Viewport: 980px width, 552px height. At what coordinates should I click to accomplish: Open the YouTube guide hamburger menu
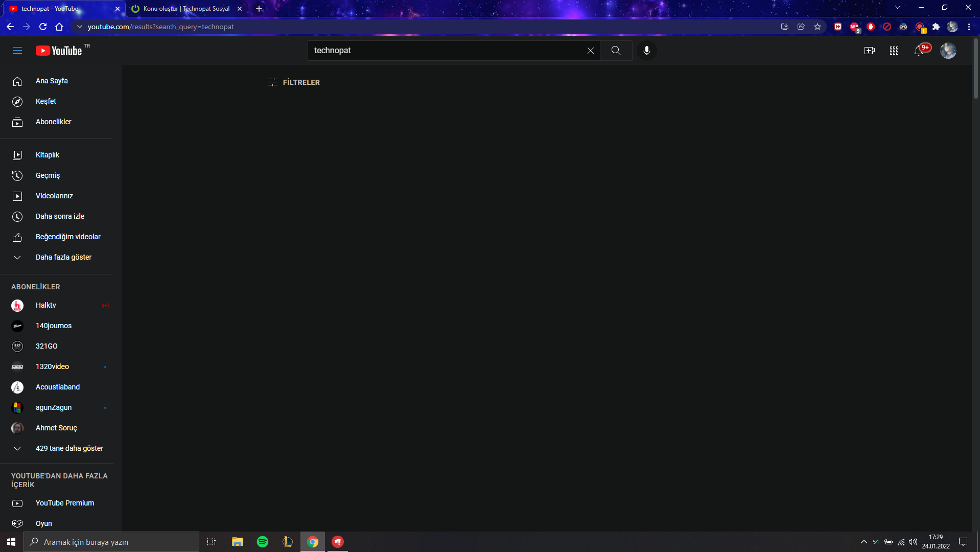click(x=17, y=51)
